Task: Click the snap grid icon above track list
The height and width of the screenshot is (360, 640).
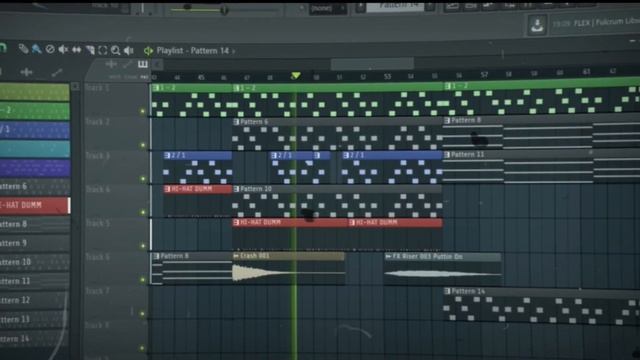Action: [x=143, y=64]
